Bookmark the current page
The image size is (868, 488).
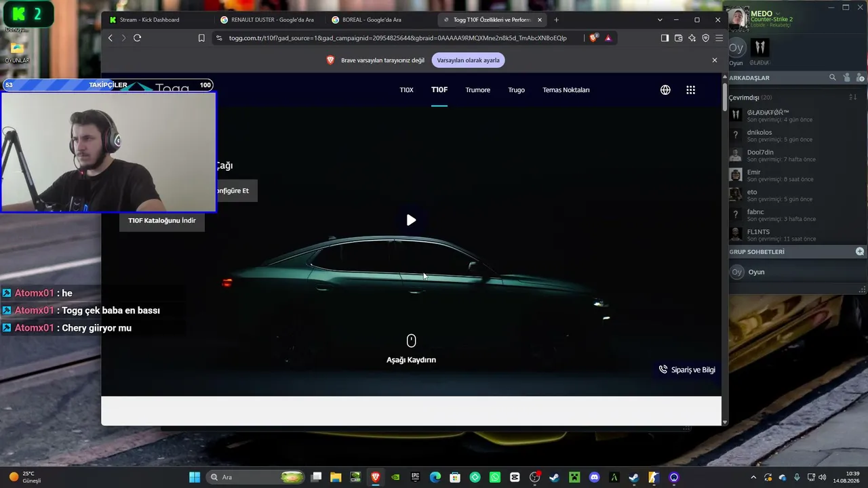point(201,38)
